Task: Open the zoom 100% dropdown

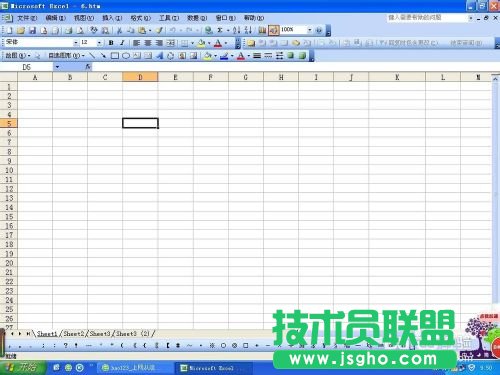Action: pyautogui.click(x=310, y=30)
